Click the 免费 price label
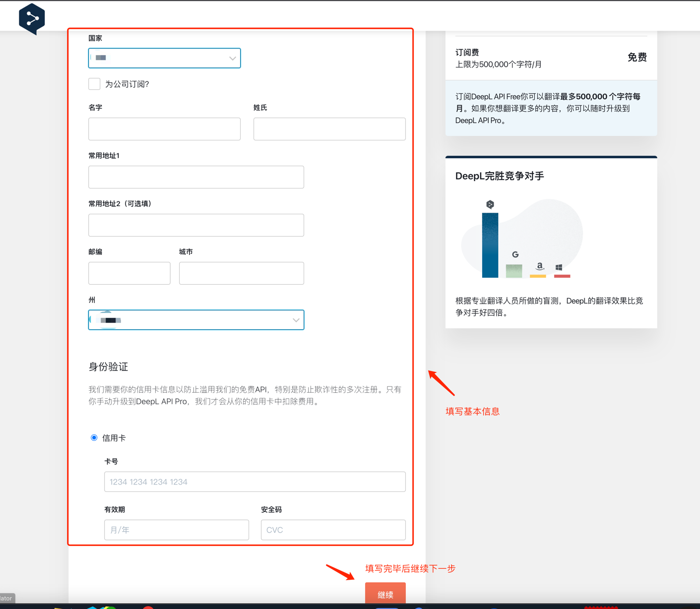Screen dimensions: 700x609 coord(637,58)
